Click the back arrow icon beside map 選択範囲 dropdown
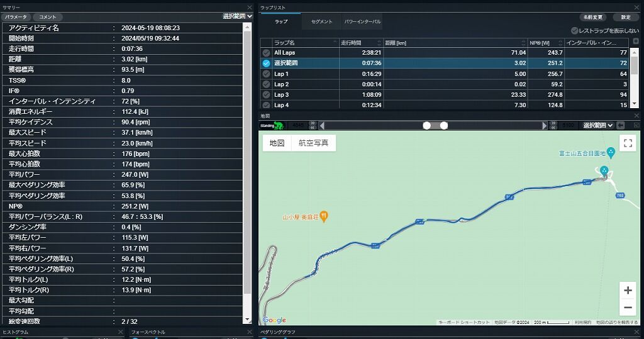Screen dimensions: 644x339 621,125
